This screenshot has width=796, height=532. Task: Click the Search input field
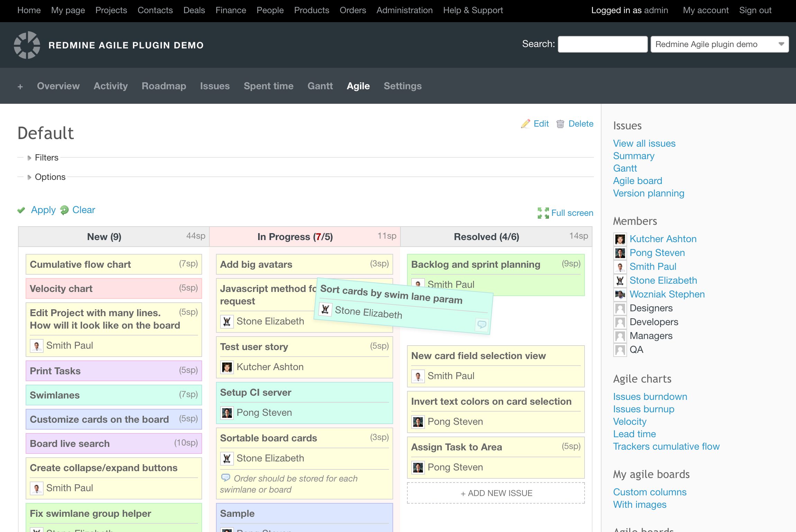click(603, 44)
